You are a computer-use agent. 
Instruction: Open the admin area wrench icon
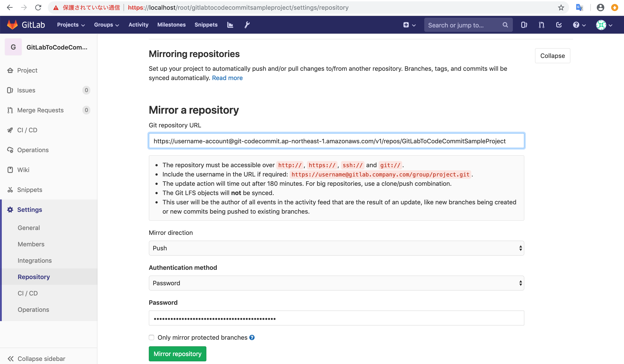[x=247, y=25]
